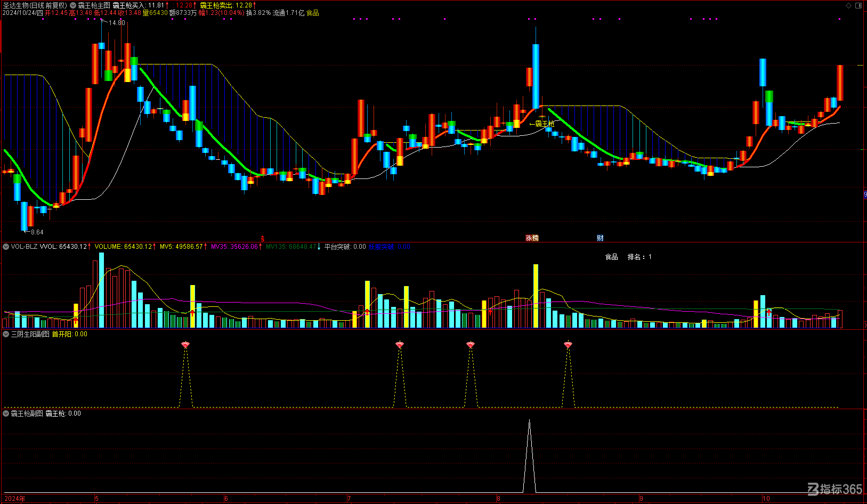Click the 平台突破: 0.00 readout

point(345,247)
